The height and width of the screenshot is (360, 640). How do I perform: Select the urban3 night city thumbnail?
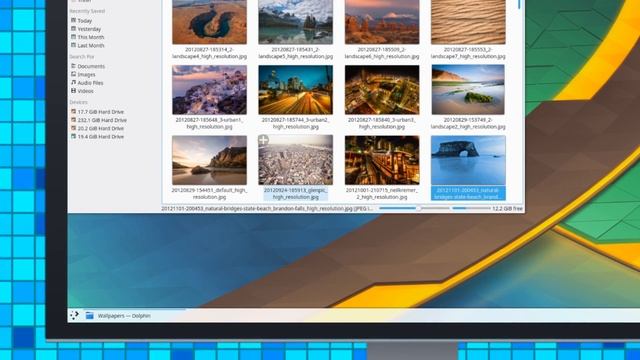click(x=382, y=90)
